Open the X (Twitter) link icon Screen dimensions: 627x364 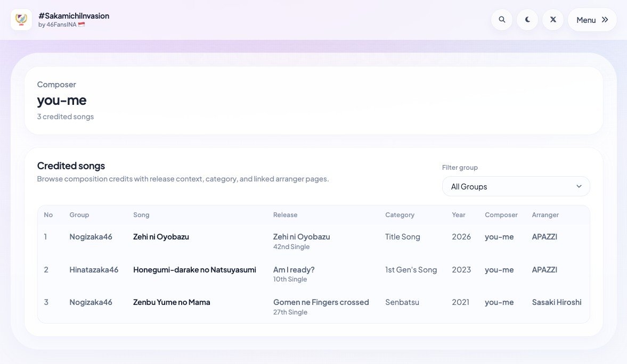coord(553,20)
